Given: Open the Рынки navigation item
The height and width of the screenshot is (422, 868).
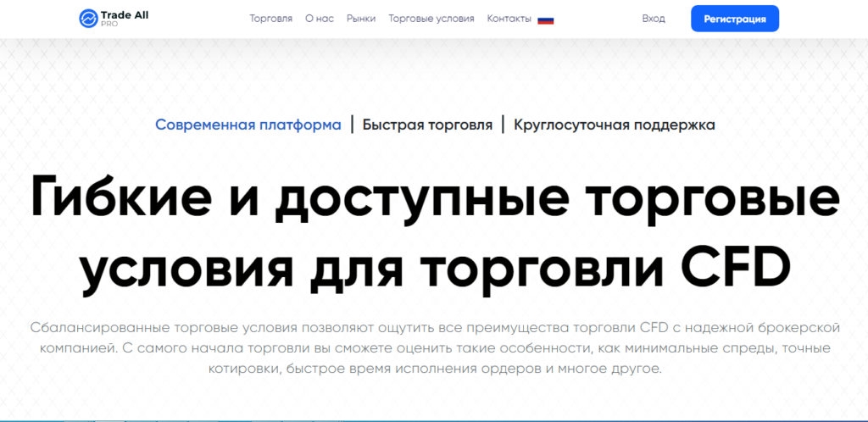Looking at the screenshot, I should tap(361, 19).
